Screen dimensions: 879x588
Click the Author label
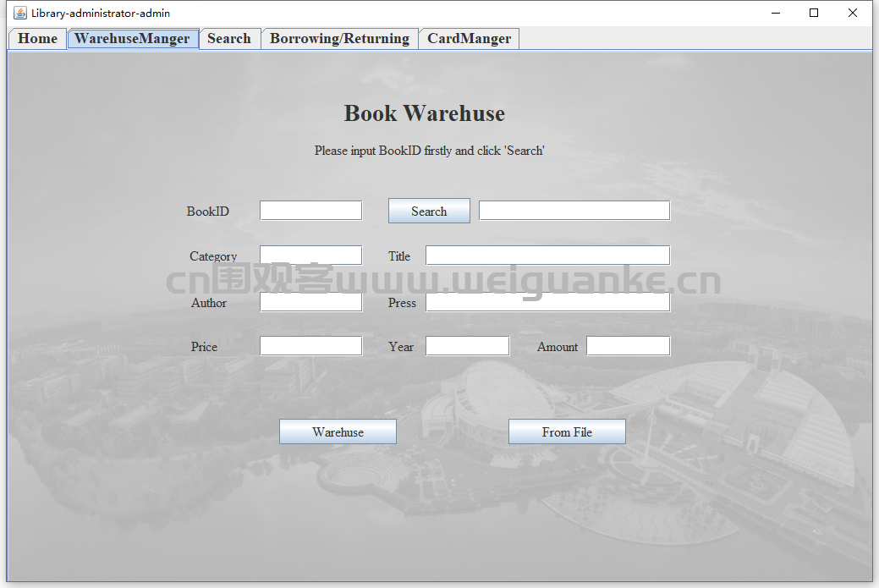[x=208, y=303]
